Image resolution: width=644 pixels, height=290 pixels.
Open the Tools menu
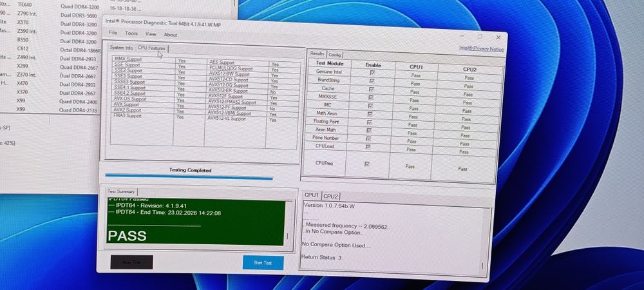pyautogui.click(x=131, y=34)
